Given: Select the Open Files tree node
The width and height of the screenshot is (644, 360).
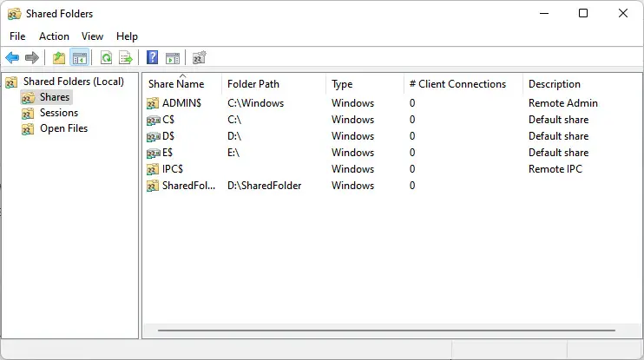Looking at the screenshot, I should 63,128.
